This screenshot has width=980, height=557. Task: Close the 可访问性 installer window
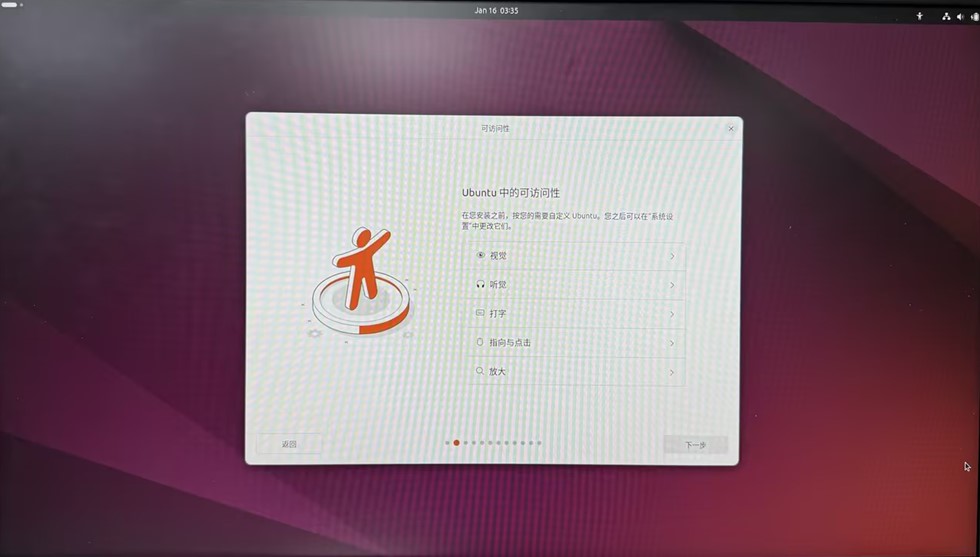tap(731, 128)
